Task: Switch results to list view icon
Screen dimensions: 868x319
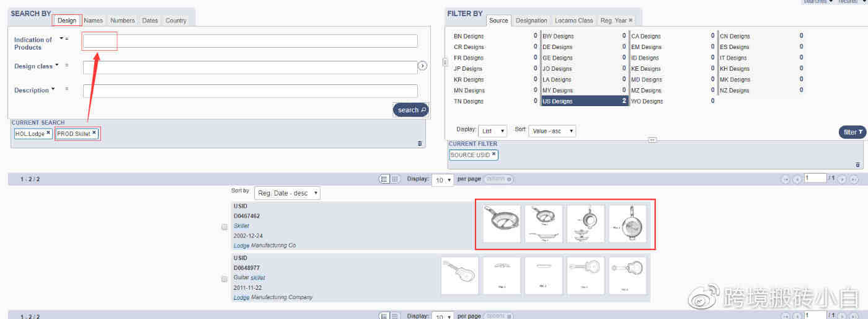Action: (384, 179)
